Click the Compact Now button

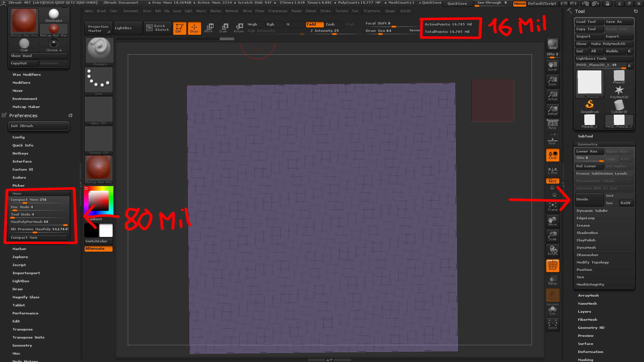(x=39, y=238)
